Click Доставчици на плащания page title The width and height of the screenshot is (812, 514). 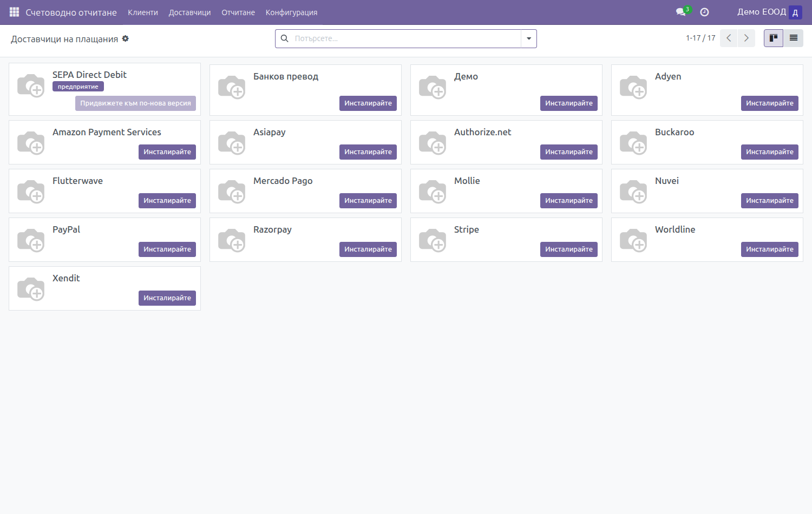[x=64, y=39]
